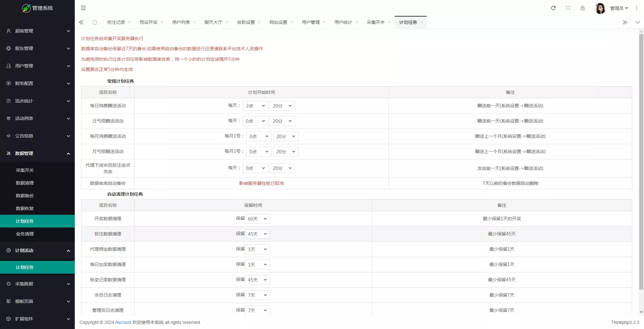The width and height of the screenshot is (644, 329).
Task: Open the 60天 retention dropdown
Action: 257,219
